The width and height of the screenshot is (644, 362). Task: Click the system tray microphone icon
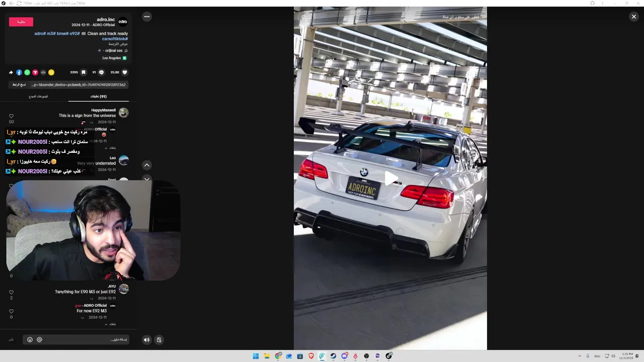(588, 356)
